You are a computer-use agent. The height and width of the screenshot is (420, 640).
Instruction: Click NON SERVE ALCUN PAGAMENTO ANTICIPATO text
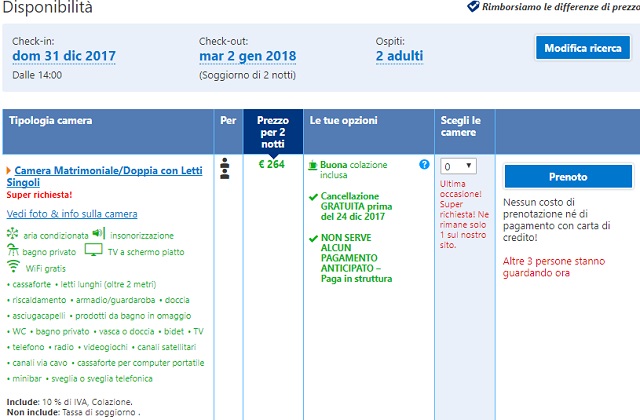tap(356, 258)
